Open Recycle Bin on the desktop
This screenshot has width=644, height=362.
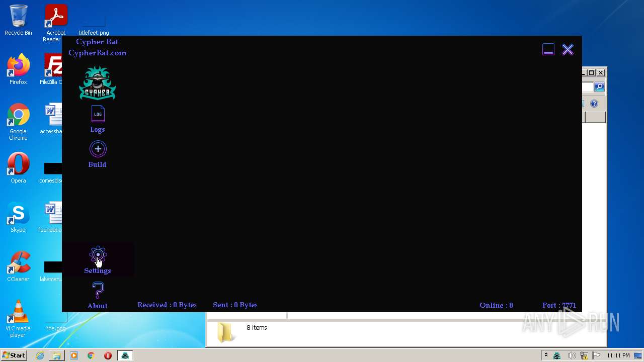[18, 21]
